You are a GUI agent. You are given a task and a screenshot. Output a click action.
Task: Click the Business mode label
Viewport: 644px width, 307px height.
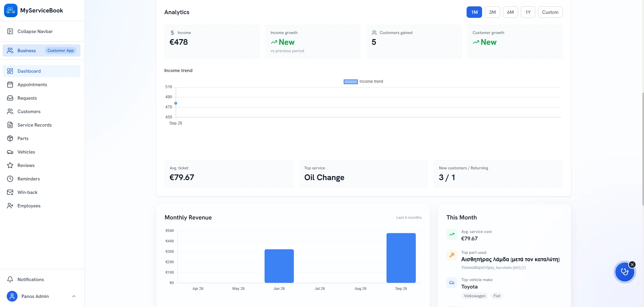point(27,50)
